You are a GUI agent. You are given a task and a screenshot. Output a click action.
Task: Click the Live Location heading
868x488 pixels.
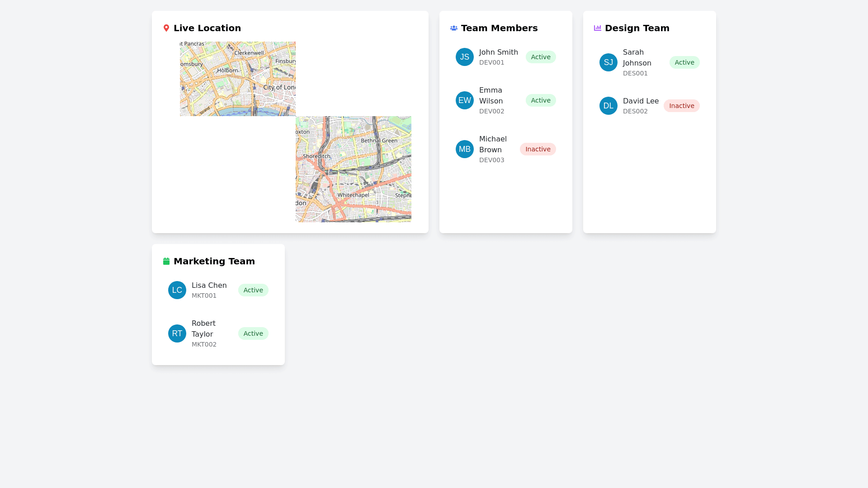coord(207,28)
